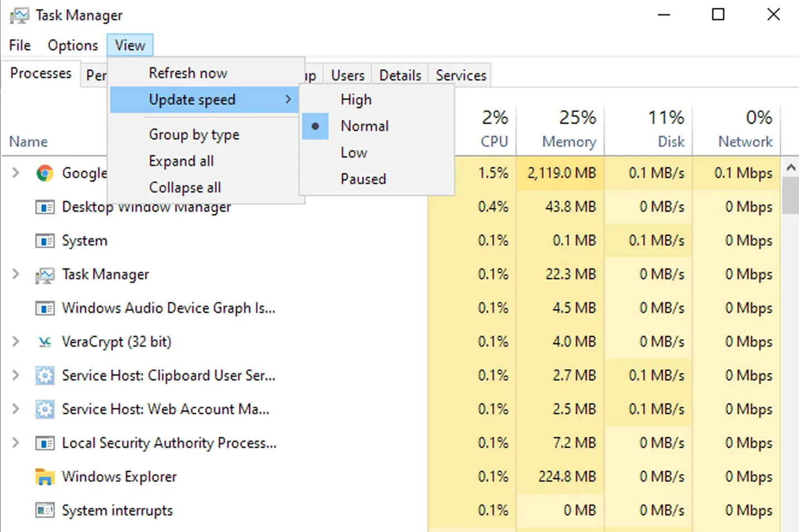Click the Local Security Authority Process icon
This screenshot has width=799, height=532.
point(45,443)
